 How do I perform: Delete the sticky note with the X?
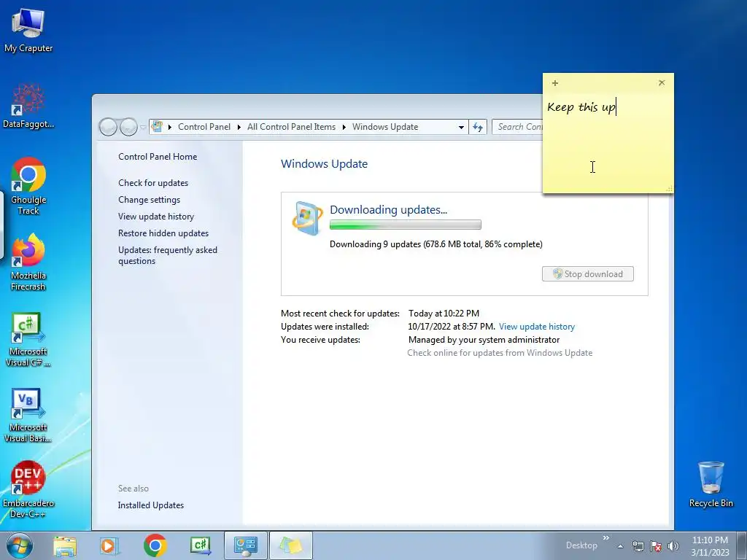coord(661,83)
